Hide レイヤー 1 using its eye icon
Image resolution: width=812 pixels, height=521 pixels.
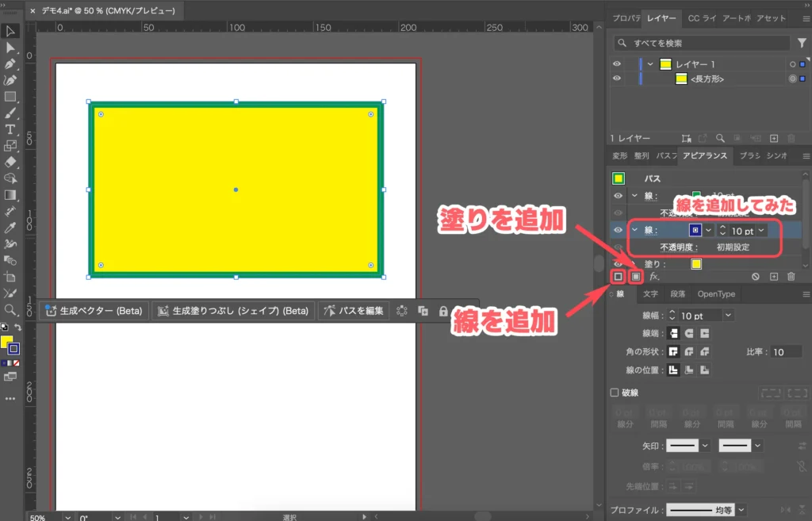(617, 64)
